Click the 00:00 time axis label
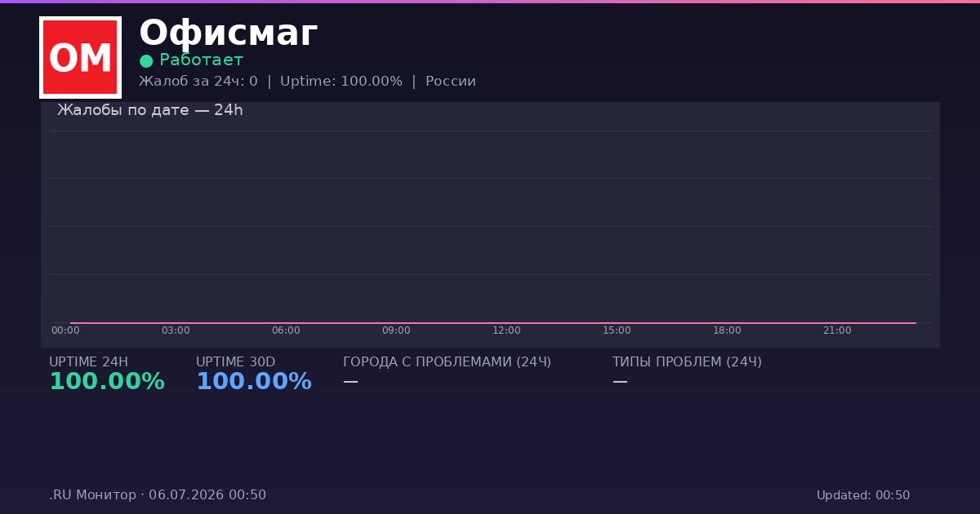The height and width of the screenshot is (514, 980). click(x=65, y=330)
